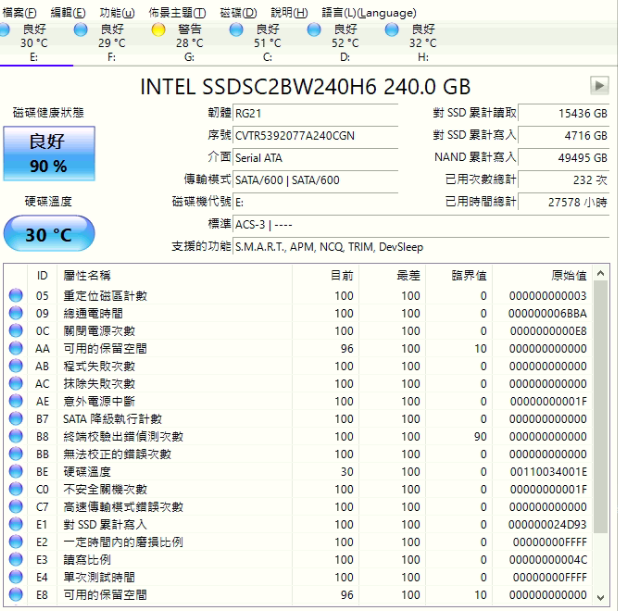Click blue status icon for drive C:
Image resolution: width=618 pixels, height=611 pixels.
(x=236, y=30)
